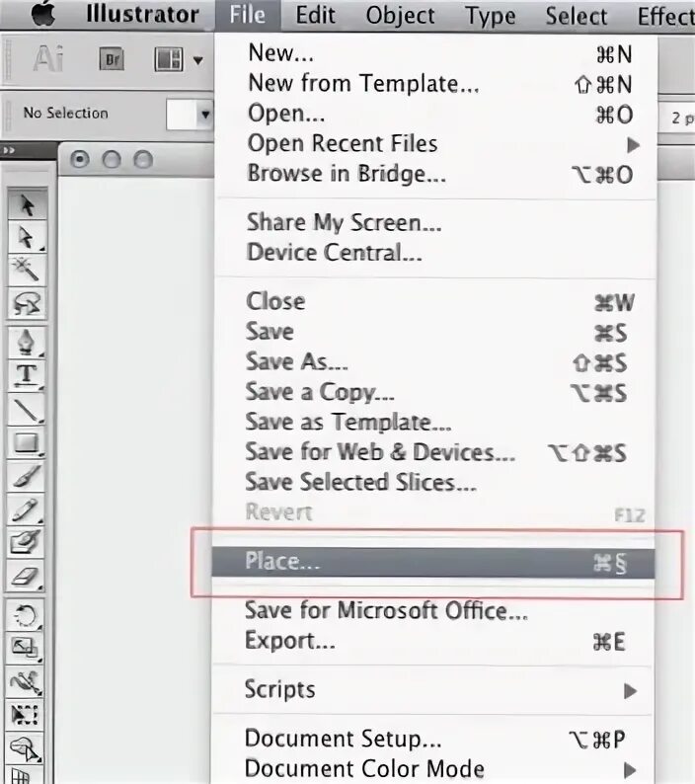Click the Ai application logo
695x784 pixels.
tap(48, 59)
